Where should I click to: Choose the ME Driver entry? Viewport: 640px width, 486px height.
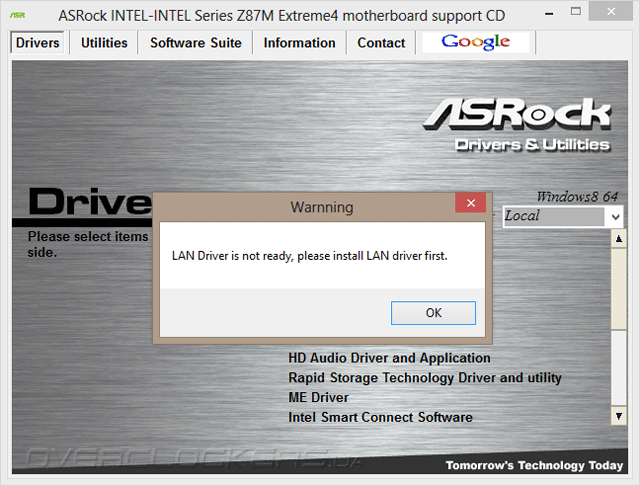(318, 397)
